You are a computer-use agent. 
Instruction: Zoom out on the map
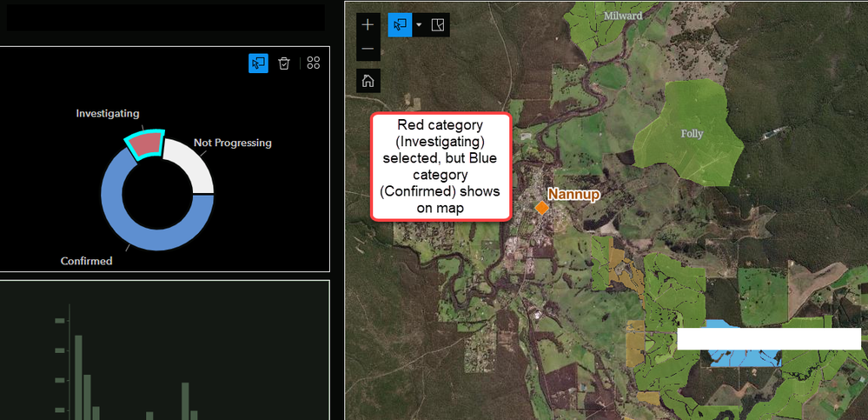[368, 49]
